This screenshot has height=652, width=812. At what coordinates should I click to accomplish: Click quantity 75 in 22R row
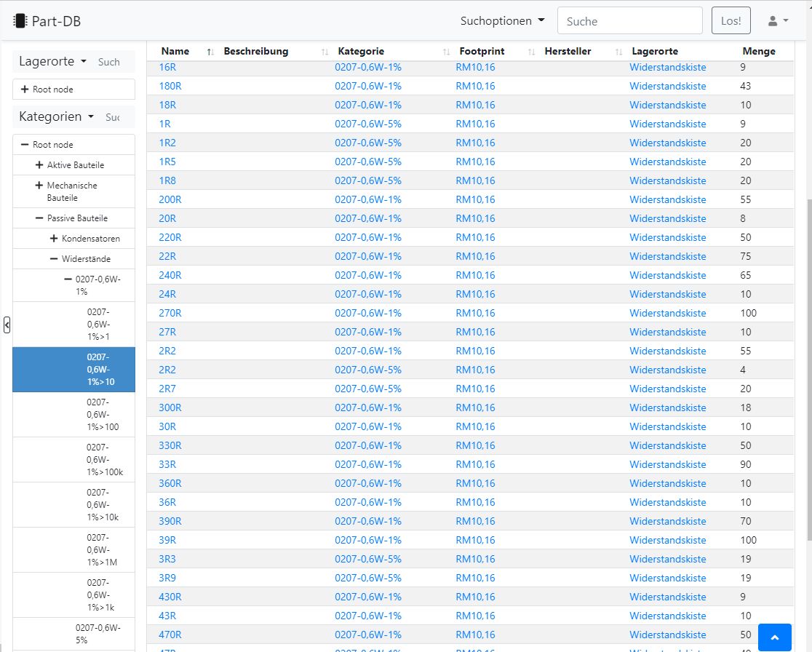click(x=745, y=256)
